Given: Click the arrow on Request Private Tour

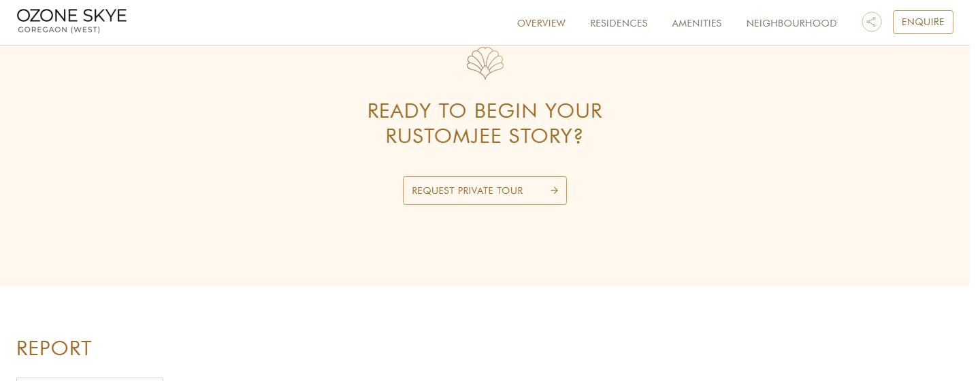Looking at the screenshot, I should point(554,190).
